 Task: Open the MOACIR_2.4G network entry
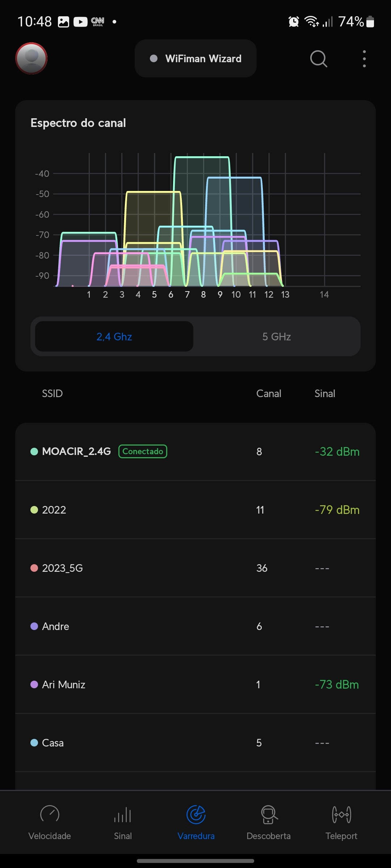(195, 452)
